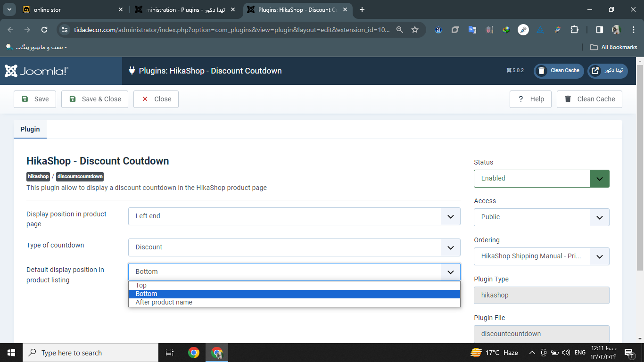Click the Save button
The image size is (644, 362).
click(35, 99)
